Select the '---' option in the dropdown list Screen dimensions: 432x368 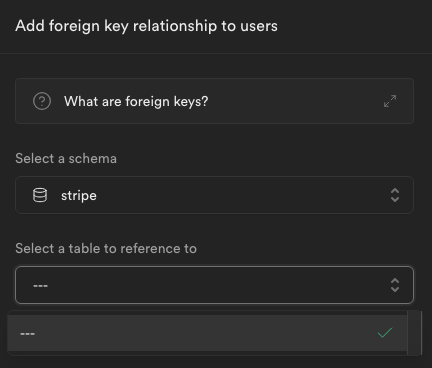coord(207,333)
